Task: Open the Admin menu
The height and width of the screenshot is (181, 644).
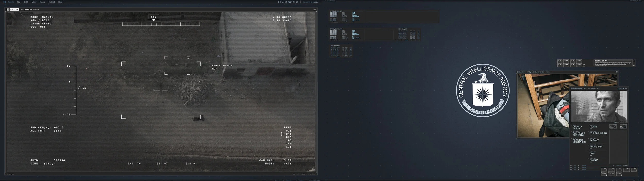Action: point(11,2)
